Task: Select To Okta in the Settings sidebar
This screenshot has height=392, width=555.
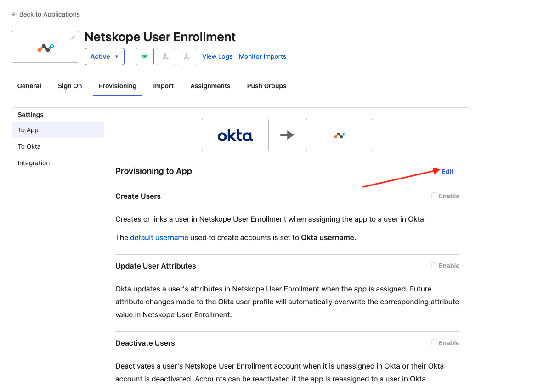Action: [x=58, y=146]
